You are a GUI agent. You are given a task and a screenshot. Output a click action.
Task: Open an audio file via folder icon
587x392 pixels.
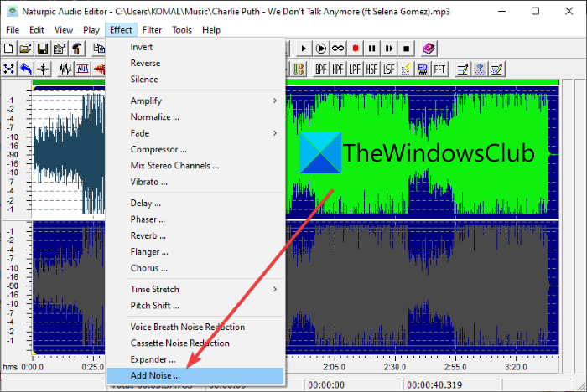point(25,49)
